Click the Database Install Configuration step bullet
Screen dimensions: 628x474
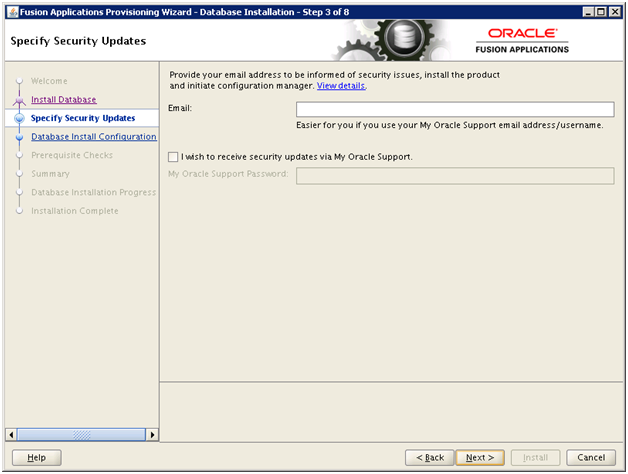coord(19,137)
